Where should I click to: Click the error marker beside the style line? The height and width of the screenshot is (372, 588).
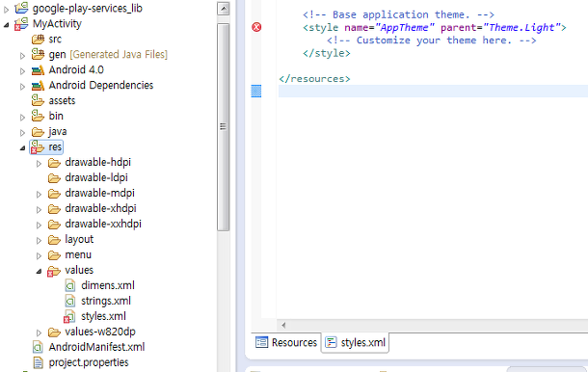(256, 27)
